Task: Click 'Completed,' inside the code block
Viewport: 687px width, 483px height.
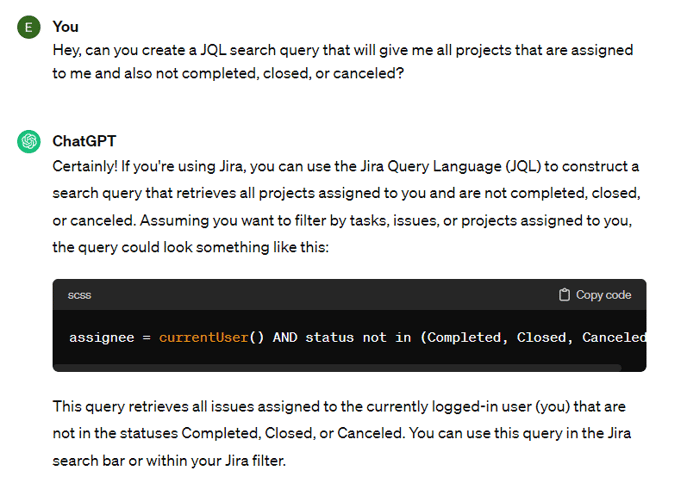Action: (467, 337)
